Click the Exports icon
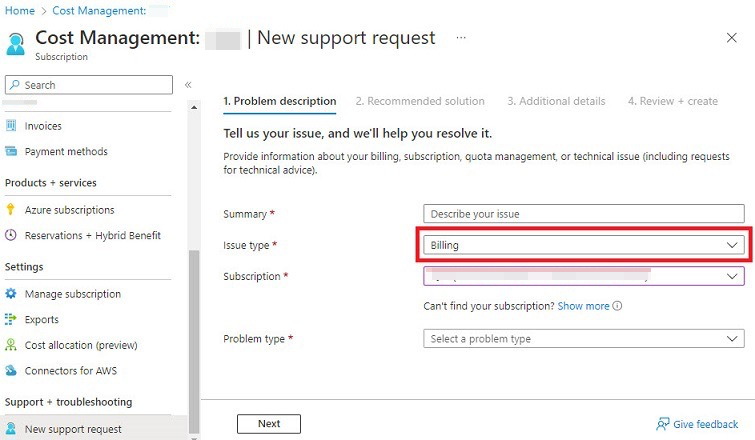755x440 pixels. point(12,320)
